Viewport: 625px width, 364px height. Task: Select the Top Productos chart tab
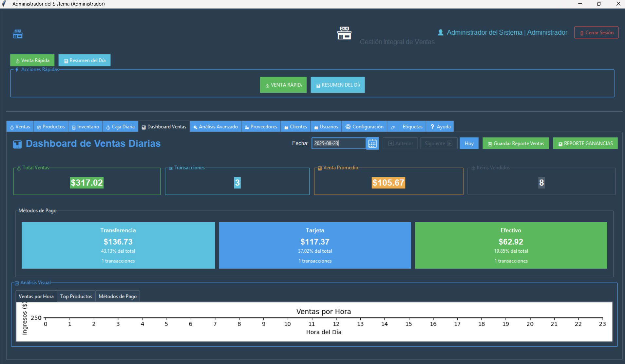(76, 296)
